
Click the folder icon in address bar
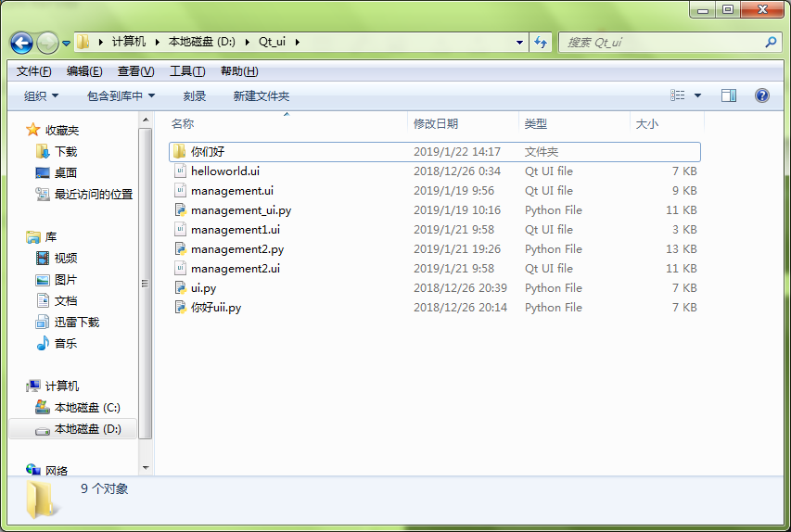click(x=83, y=42)
